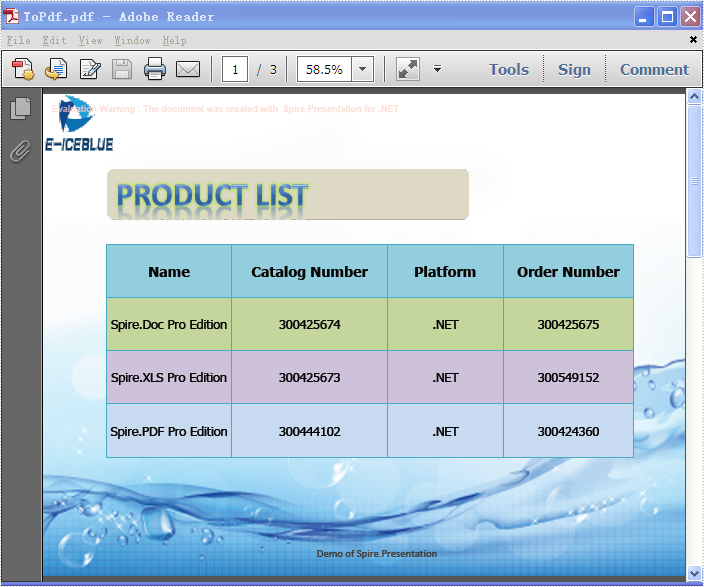
Task: Open the page thumbnails panel icon
Action: click(21, 109)
